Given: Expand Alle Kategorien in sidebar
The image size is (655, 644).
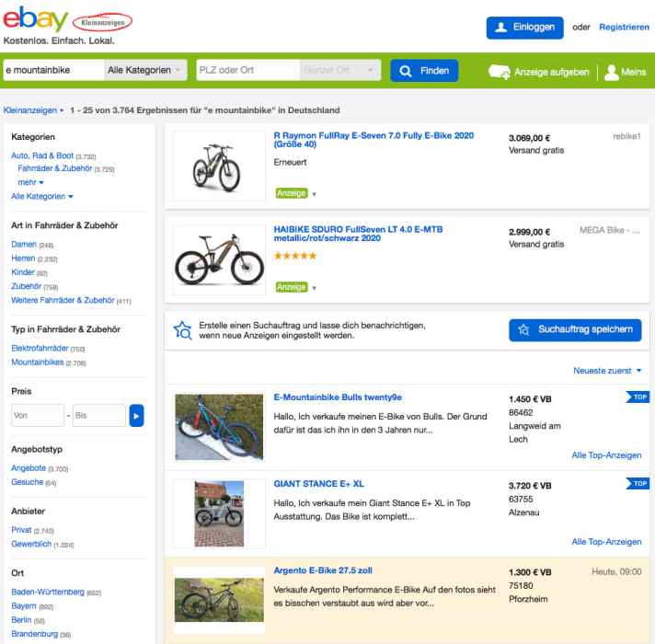Looking at the screenshot, I should pyautogui.click(x=42, y=196).
